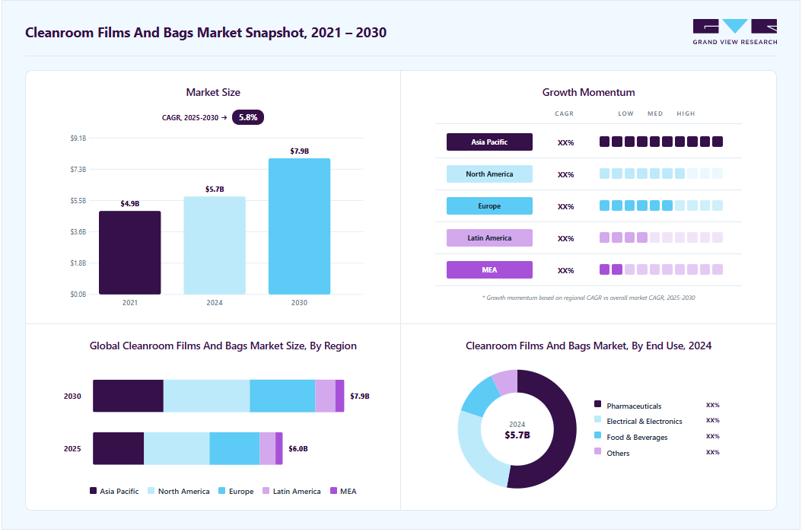Click the Asia Pacific segment of 2030 bar
The height and width of the screenshot is (532, 802).
[128, 396]
